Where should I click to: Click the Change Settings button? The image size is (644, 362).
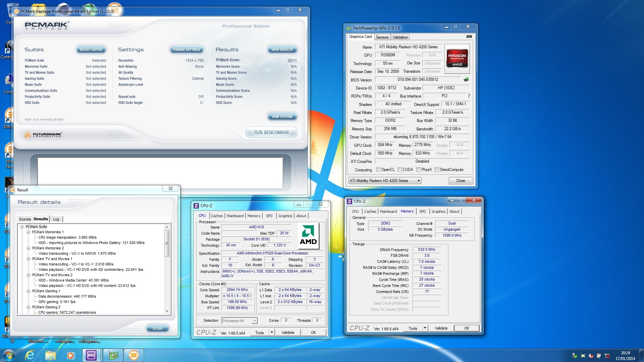[186, 50]
